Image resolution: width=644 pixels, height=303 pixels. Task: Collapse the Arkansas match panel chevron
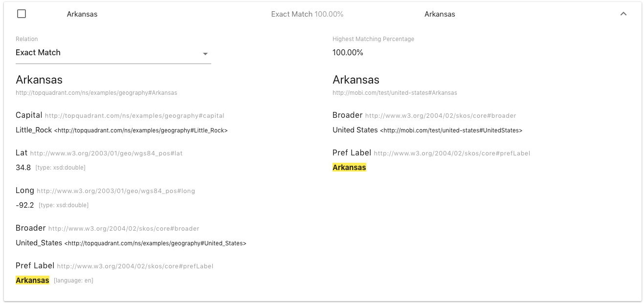coord(623,14)
